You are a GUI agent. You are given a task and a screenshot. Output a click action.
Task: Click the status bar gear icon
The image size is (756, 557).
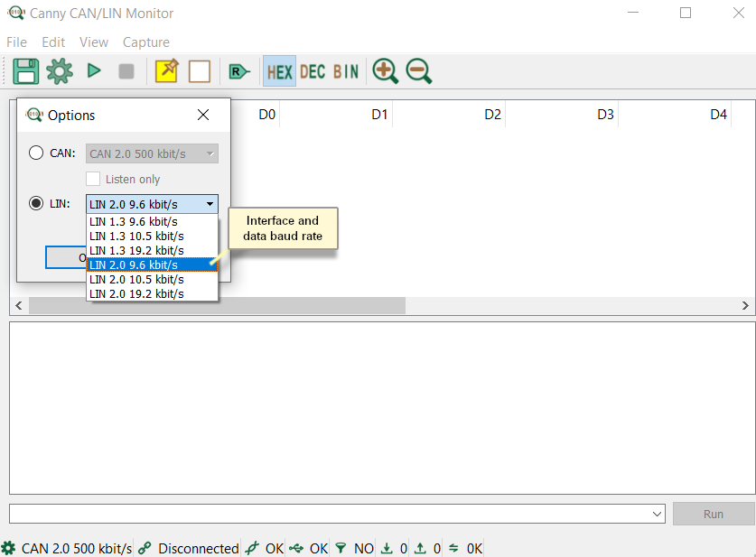8,548
